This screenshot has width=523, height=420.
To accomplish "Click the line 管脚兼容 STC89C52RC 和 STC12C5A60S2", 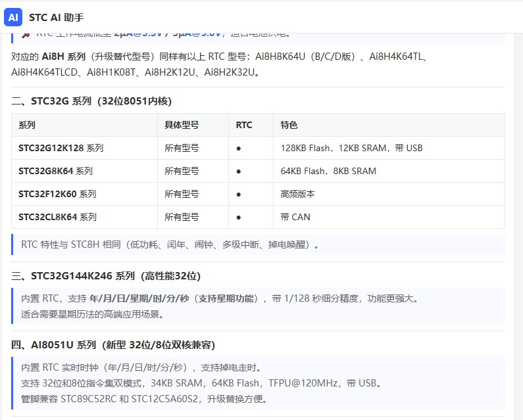I will 144,399.
